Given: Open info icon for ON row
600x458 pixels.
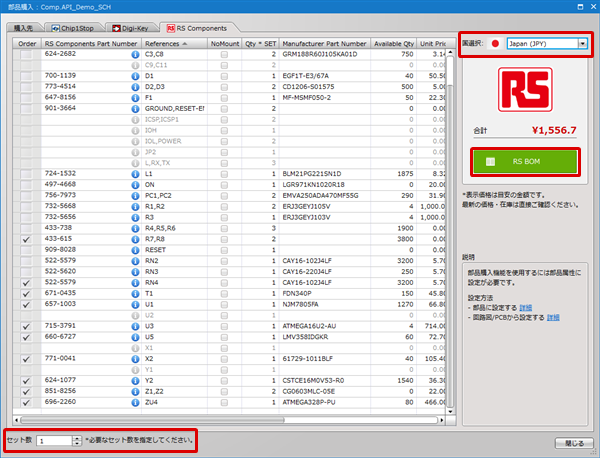Looking at the screenshot, I should coord(135,185).
